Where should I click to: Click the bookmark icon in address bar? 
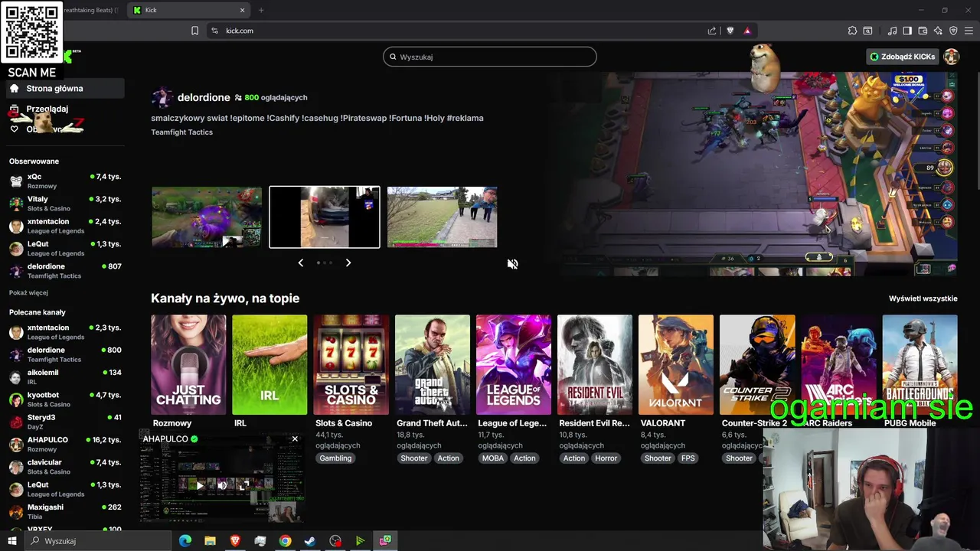194,31
